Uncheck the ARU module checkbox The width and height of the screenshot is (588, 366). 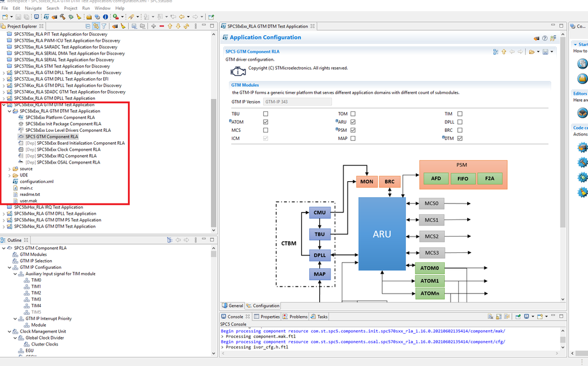(353, 122)
